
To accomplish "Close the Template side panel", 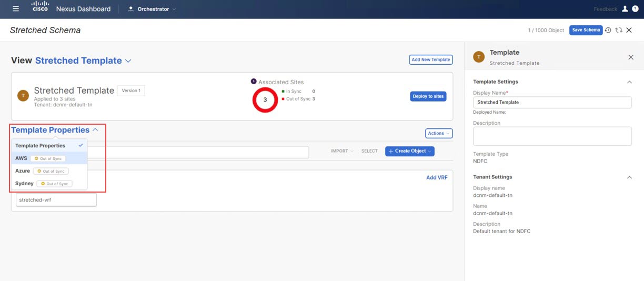I will 631,57.
